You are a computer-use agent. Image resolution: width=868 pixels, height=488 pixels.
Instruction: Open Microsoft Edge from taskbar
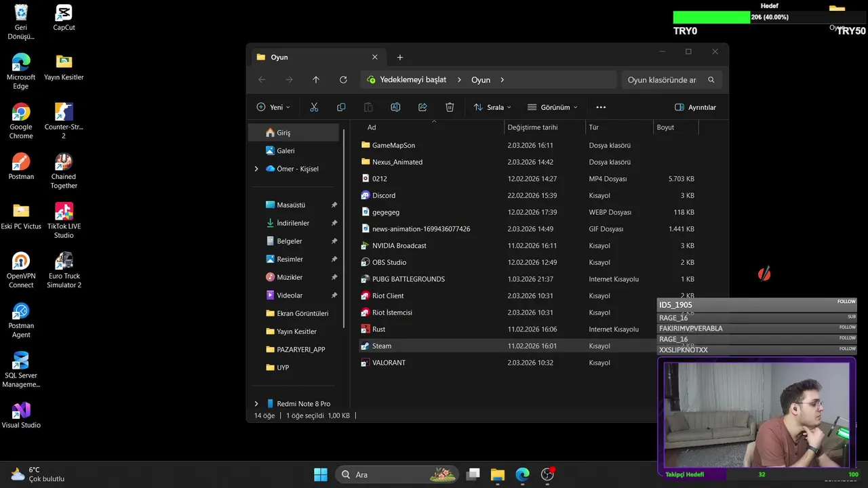click(522, 474)
